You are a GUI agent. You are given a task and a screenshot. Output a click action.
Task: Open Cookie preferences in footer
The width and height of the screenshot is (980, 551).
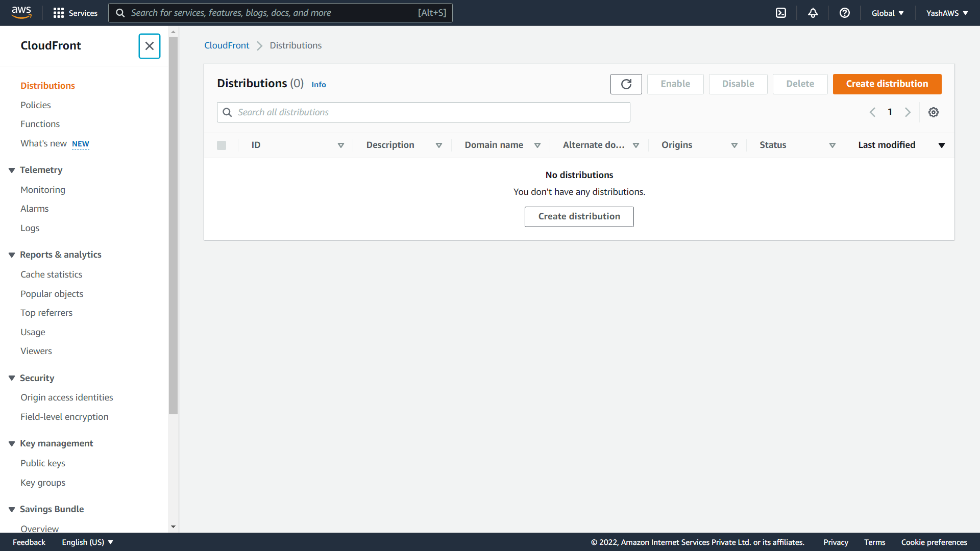click(934, 542)
